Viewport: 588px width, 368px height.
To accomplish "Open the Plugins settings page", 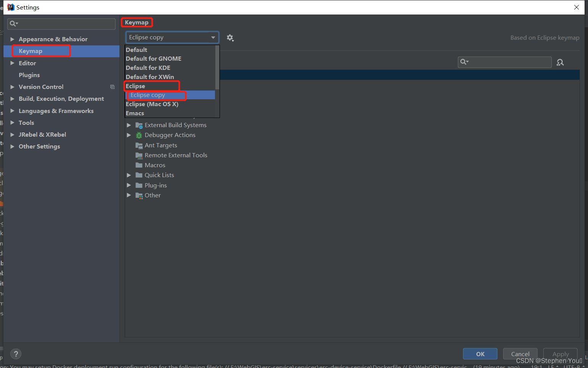I will tap(61, 75).
